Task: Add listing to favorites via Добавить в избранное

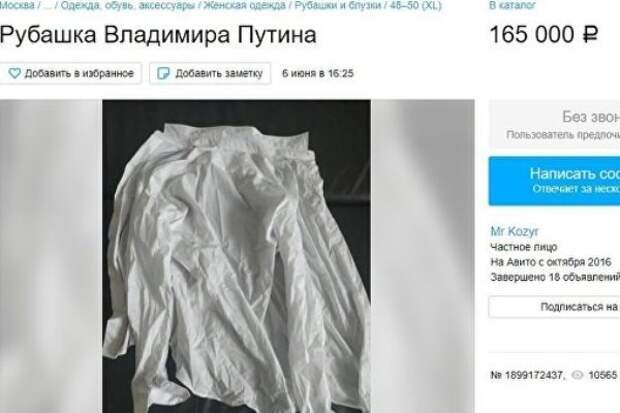Action: [x=71, y=73]
